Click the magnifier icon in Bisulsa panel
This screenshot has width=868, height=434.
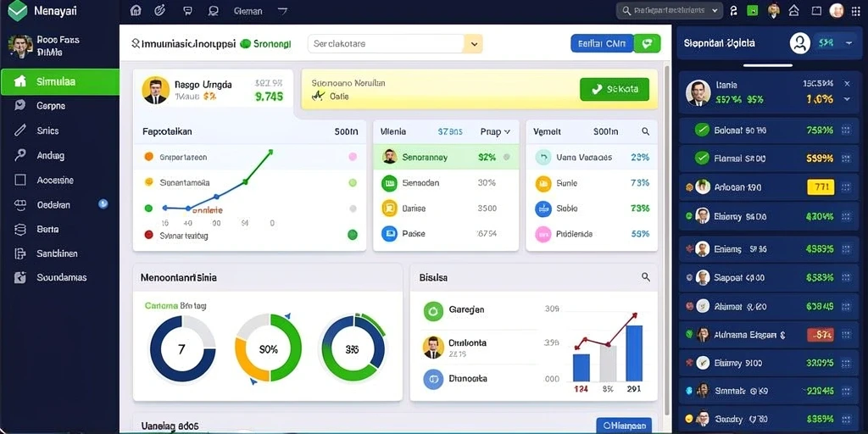tap(645, 277)
